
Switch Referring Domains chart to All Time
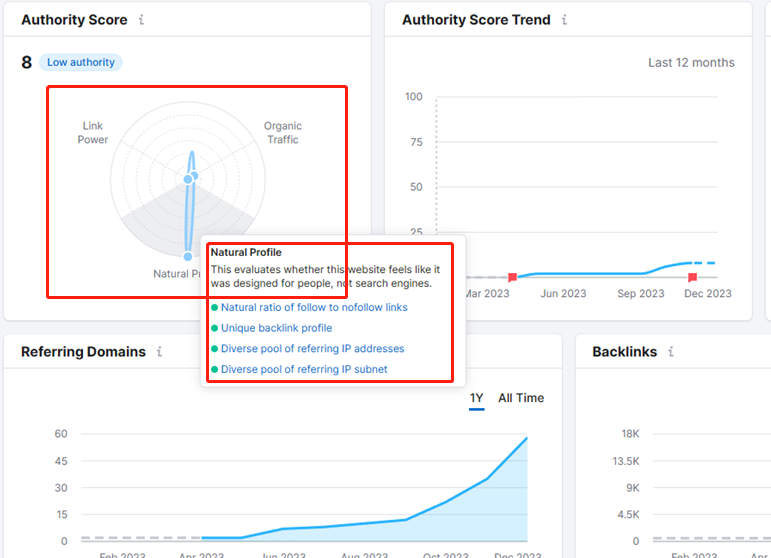(x=521, y=398)
